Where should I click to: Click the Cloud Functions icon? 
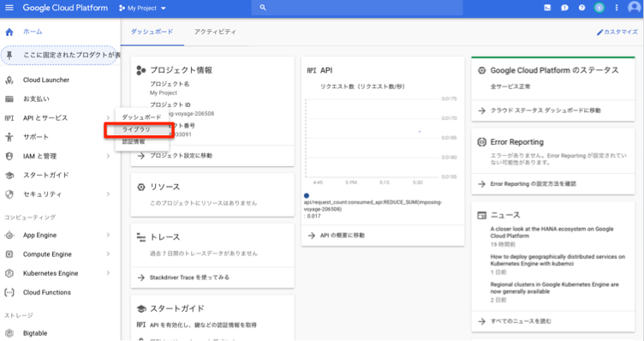pyautogui.click(x=9, y=292)
